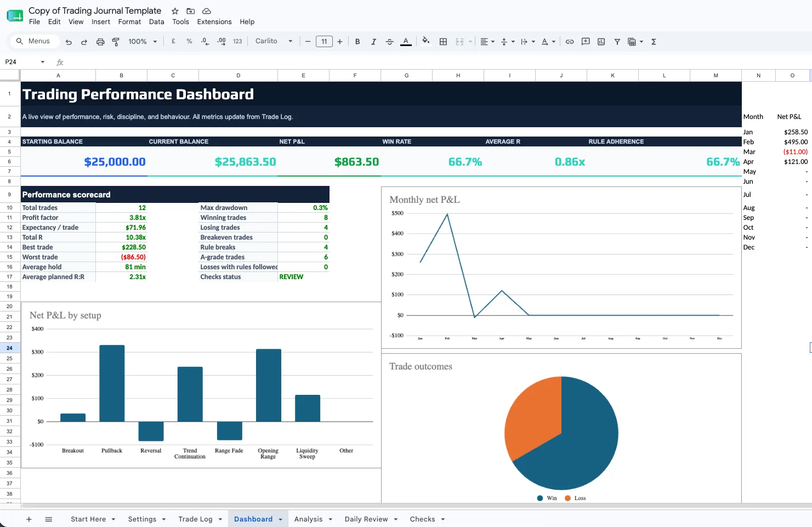The image size is (812, 527).
Task: Check the cloud document status icon
Action: coord(207,11)
